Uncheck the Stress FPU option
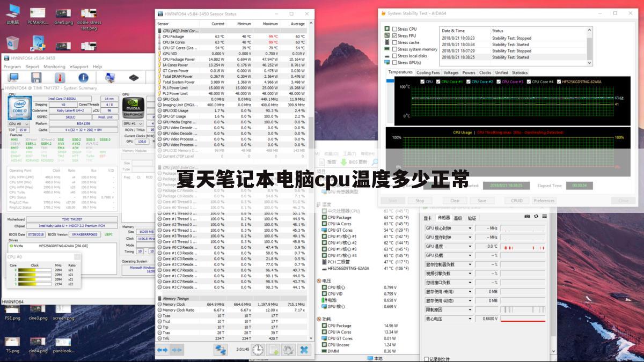Viewport: 644px width, 362px height. 395,36
